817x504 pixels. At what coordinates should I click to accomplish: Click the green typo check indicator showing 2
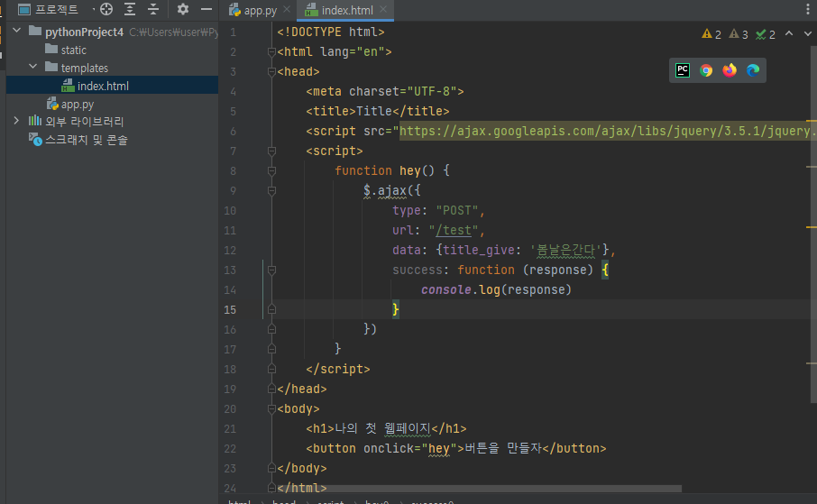click(766, 34)
